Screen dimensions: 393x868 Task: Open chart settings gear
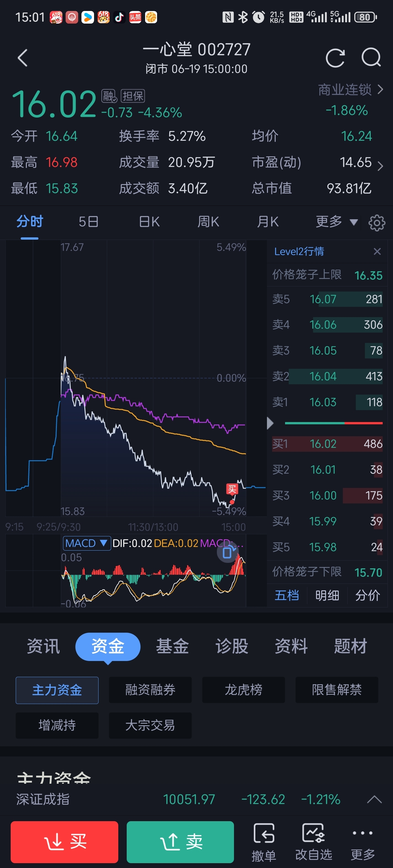377,223
